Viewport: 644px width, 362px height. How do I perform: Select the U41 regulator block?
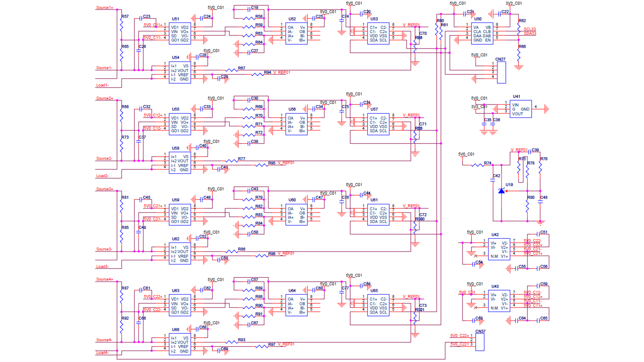[520, 109]
